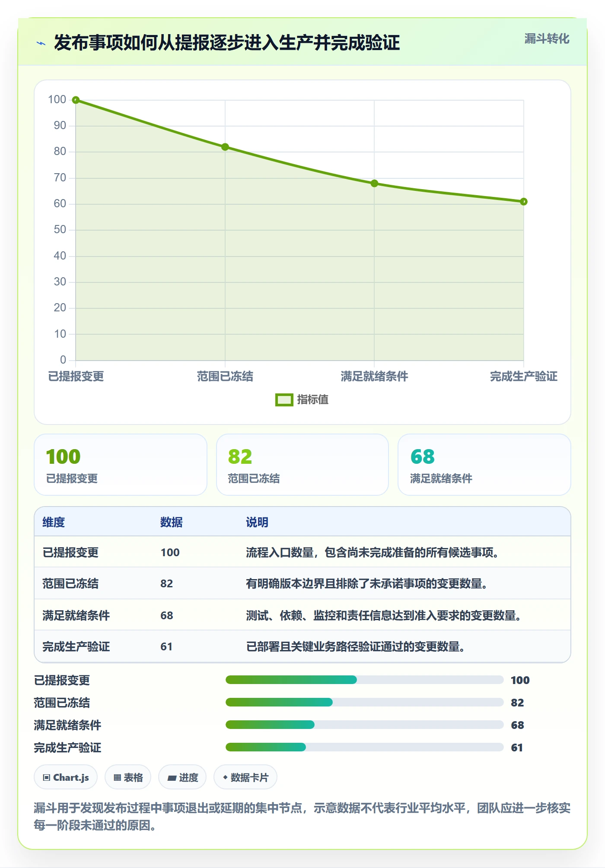605x868 pixels.
Task: Click the 范围已冻结 progress bar
Action: coord(365,702)
